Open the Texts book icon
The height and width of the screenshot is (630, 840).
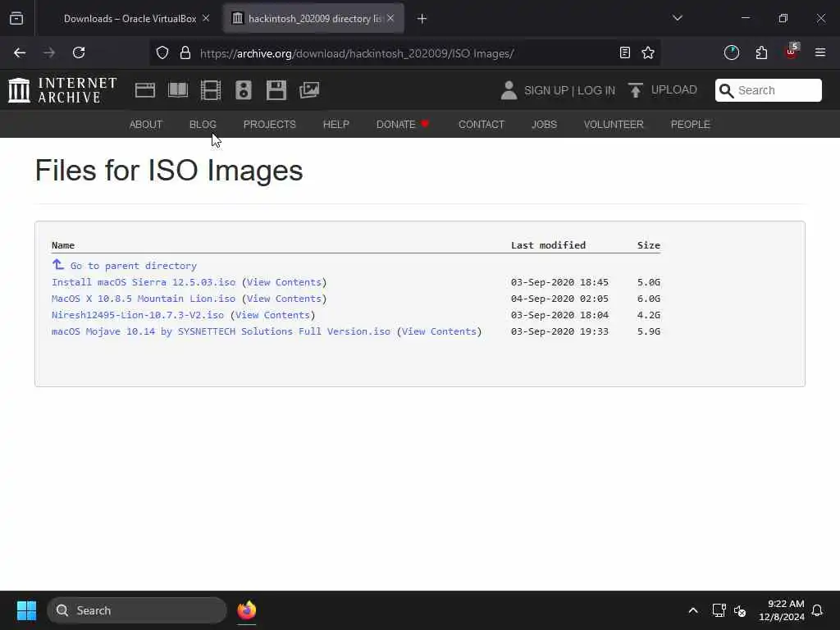pyautogui.click(x=178, y=90)
